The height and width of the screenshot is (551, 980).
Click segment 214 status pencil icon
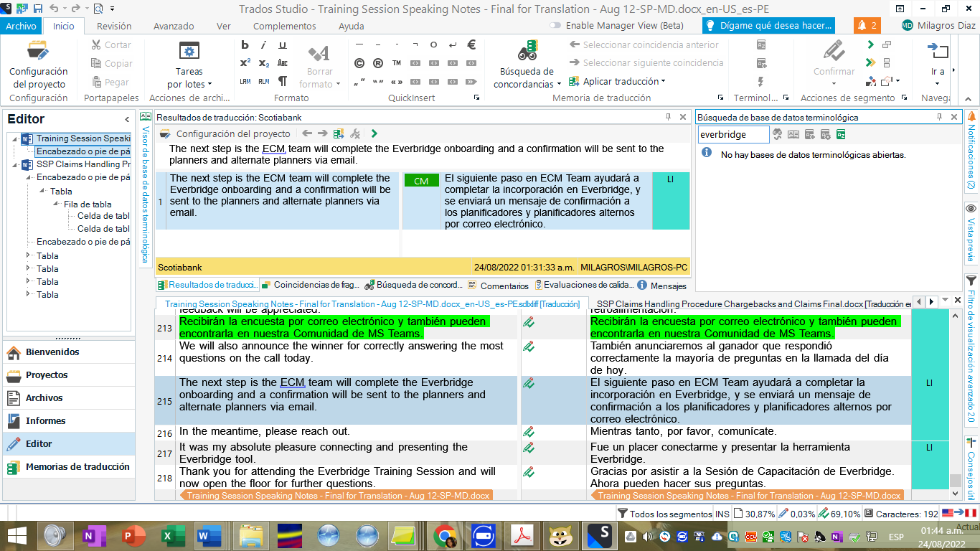click(x=529, y=346)
